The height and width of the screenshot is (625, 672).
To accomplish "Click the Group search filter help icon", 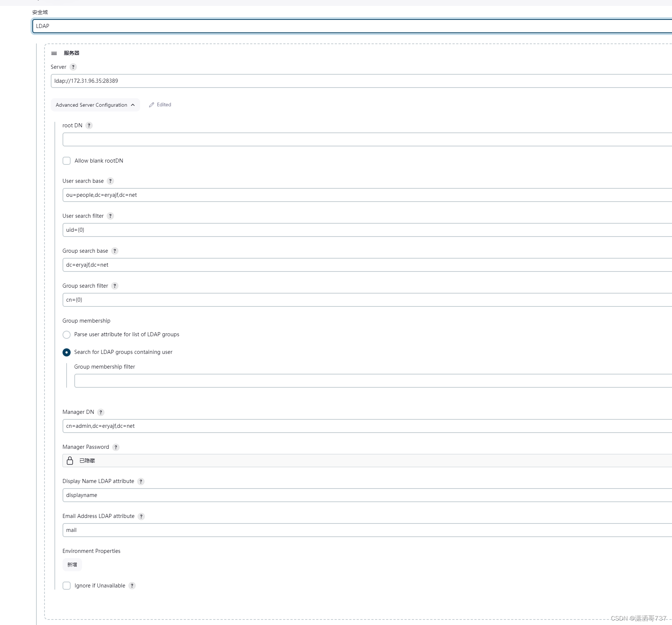I will [x=114, y=286].
